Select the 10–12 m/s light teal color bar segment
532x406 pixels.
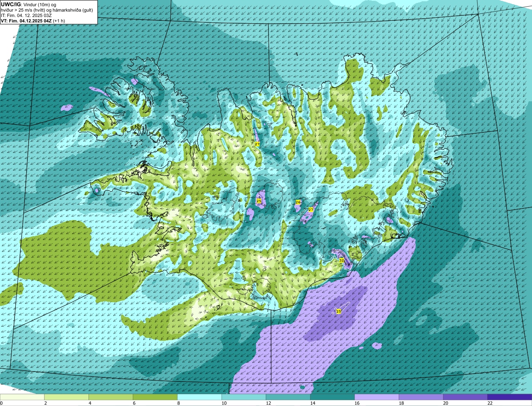(244, 397)
